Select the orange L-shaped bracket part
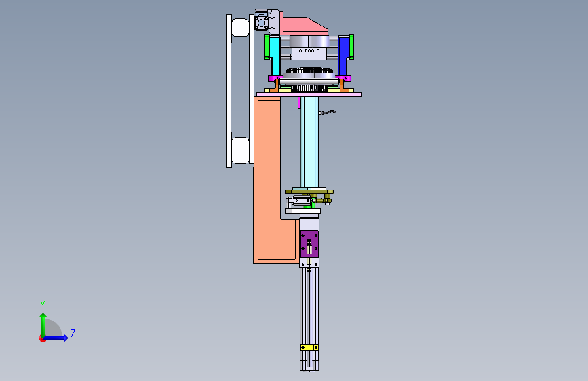588x381 pixels. pyautogui.click(x=268, y=180)
